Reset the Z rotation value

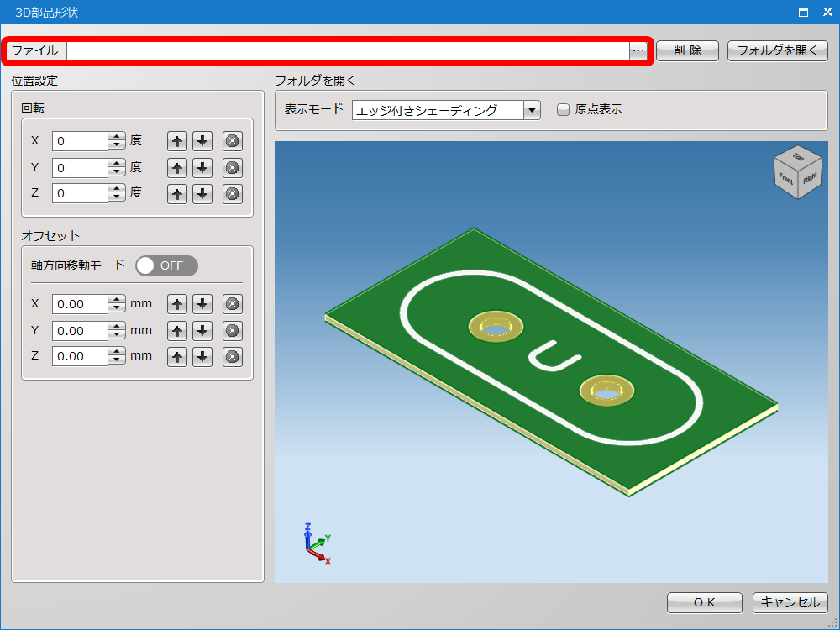(233, 194)
